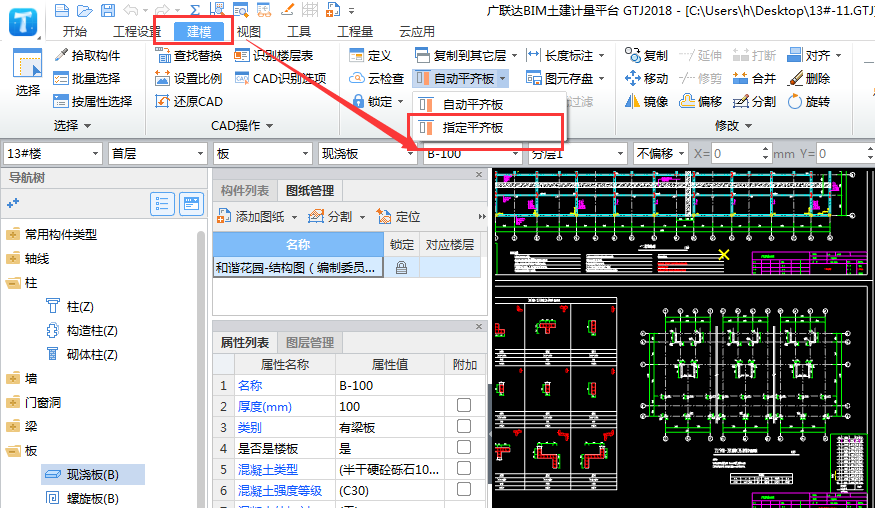Click the 偏移 modify tool

coord(701,101)
